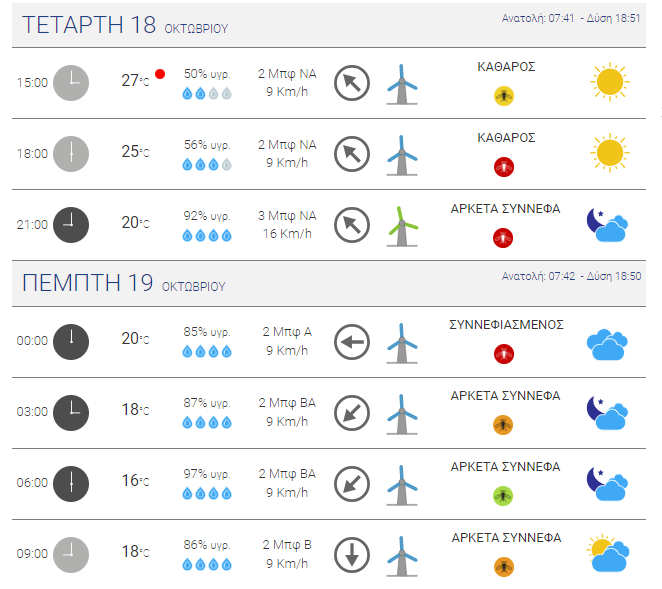Click the ΠΕΜΠΤΗ 19 day header
This screenshot has height=589, width=662.
coord(88,283)
